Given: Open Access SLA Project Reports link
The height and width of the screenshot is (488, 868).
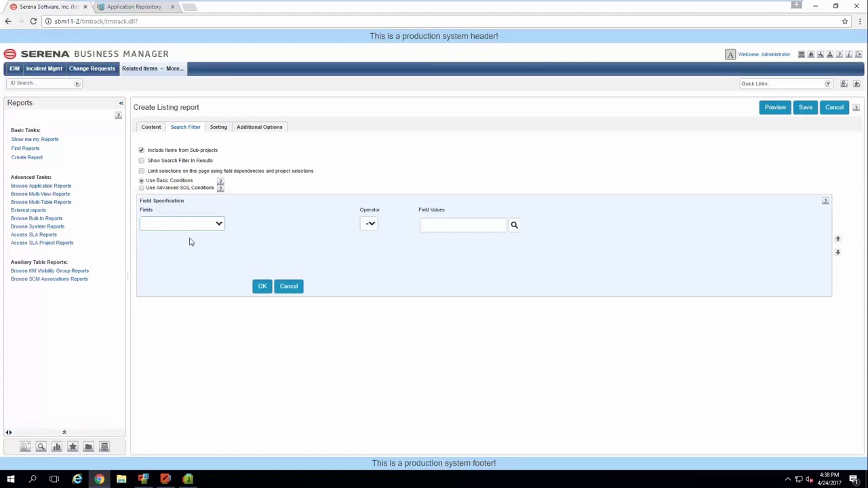Looking at the screenshot, I should (x=42, y=243).
